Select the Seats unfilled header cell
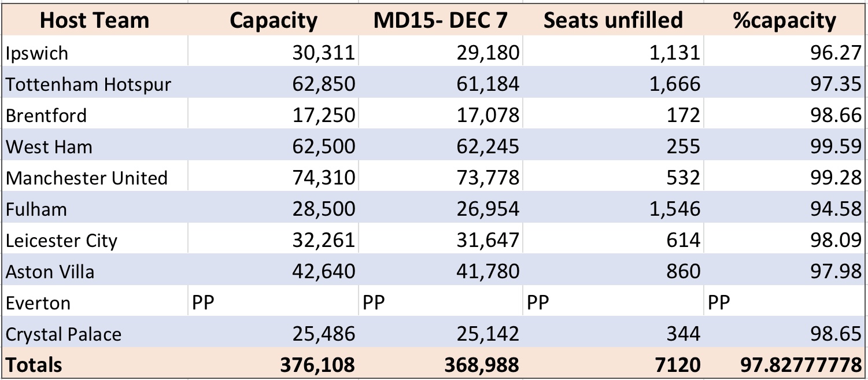Screen dimensions: 868x380 click(x=613, y=20)
